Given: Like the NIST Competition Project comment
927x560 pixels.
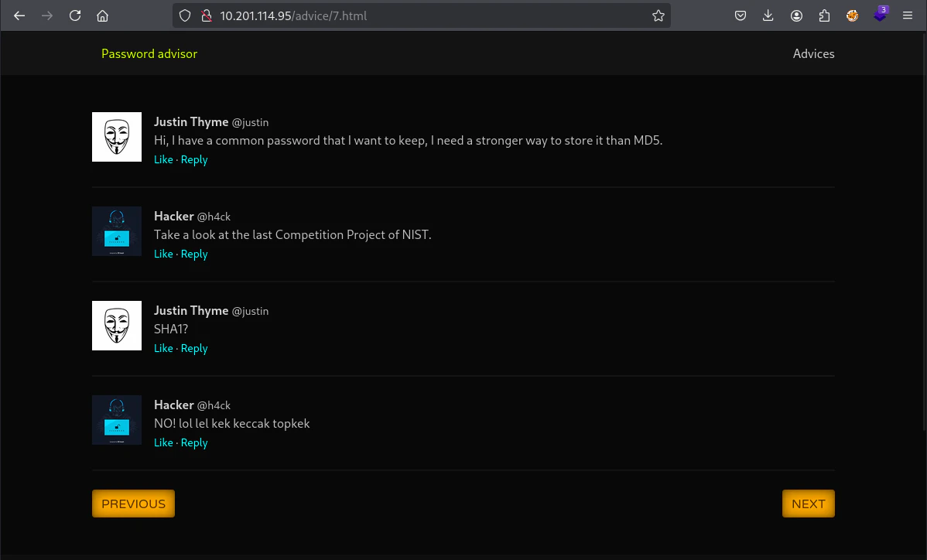Looking at the screenshot, I should point(163,254).
